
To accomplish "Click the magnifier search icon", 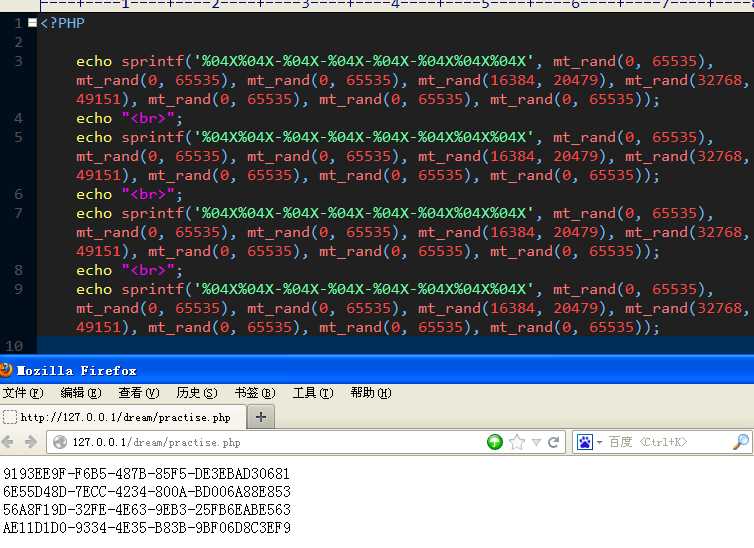I will point(741,442).
